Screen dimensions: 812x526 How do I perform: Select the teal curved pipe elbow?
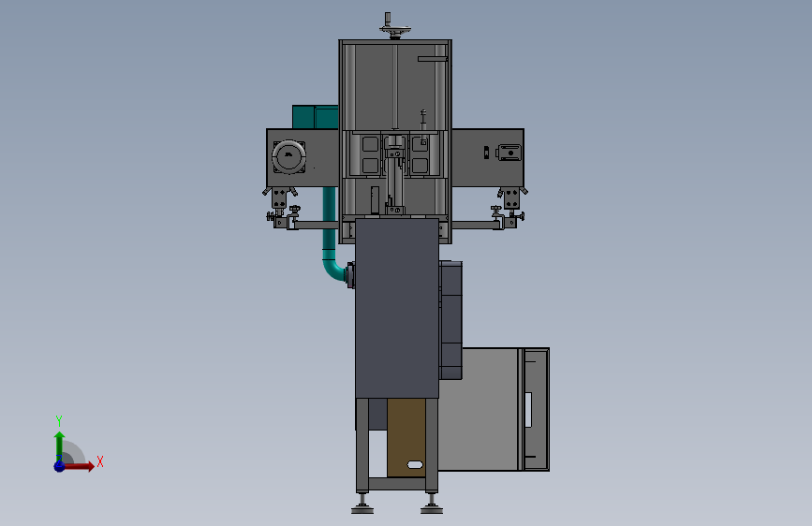(335, 270)
